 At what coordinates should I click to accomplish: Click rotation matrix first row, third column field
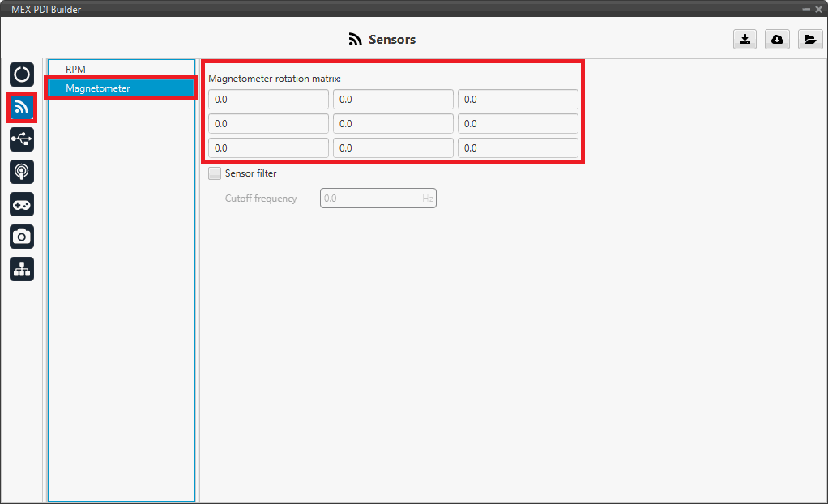coord(518,100)
